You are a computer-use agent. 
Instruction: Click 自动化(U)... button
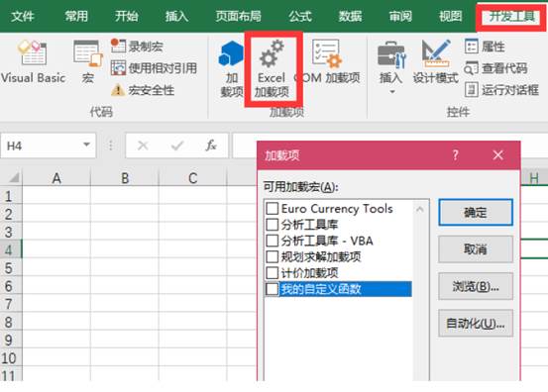coord(476,324)
